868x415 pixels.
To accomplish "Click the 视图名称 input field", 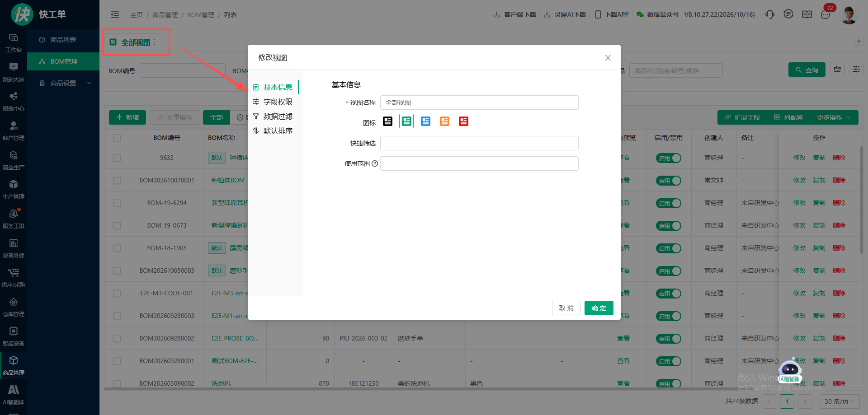I will [x=479, y=103].
